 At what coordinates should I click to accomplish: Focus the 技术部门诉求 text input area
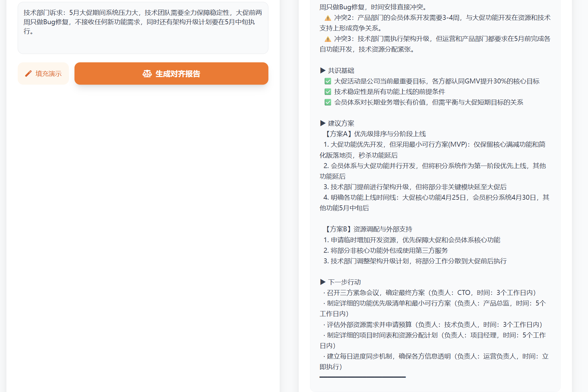tap(143, 28)
